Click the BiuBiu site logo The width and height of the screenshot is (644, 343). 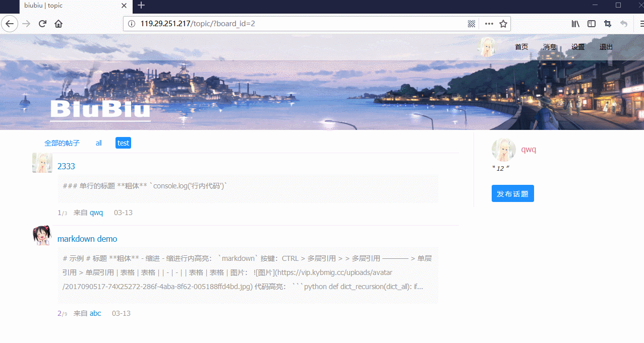click(100, 109)
